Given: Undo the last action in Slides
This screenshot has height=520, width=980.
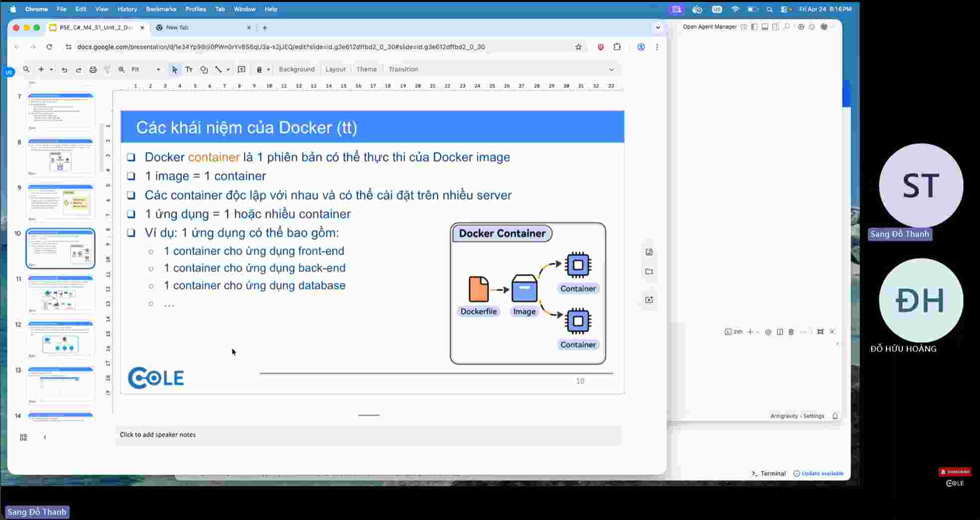Looking at the screenshot, I should (x=64, y=70).
